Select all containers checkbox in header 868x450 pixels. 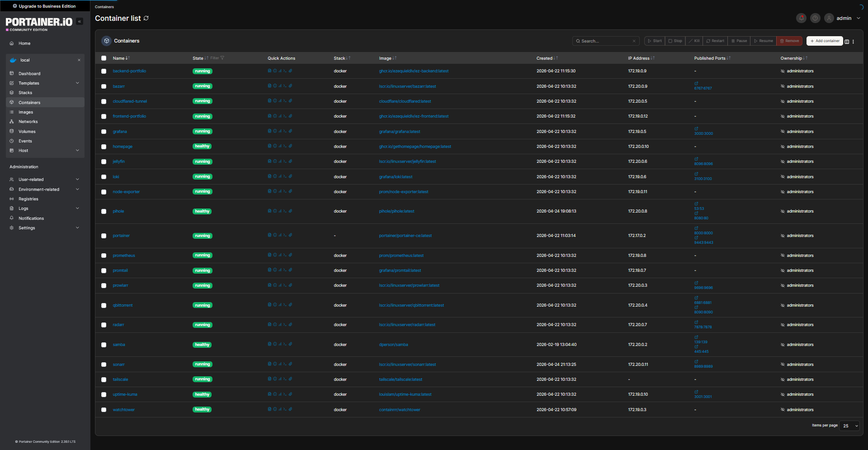[x=104, y=58]
